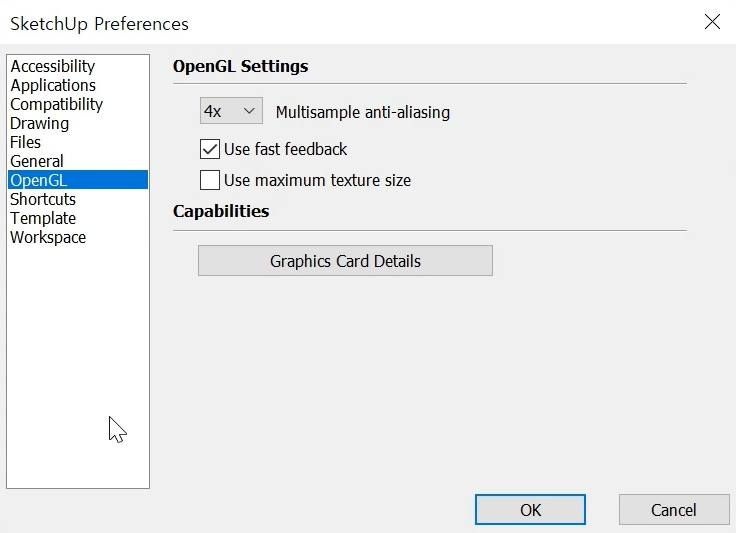Close the SketchUp Preferences window
The image size is (736, 533).
tap(712, 22)
